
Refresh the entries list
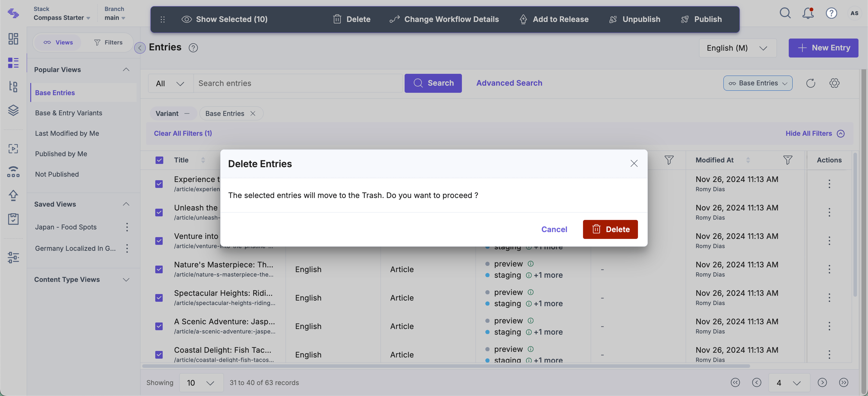(811, 83)
